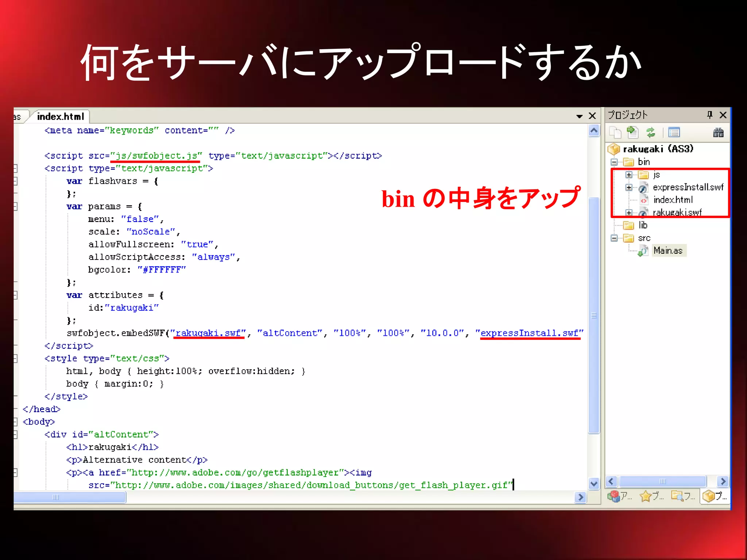
Task: Click the プロジェクト panel title
Action: point(627,115)
